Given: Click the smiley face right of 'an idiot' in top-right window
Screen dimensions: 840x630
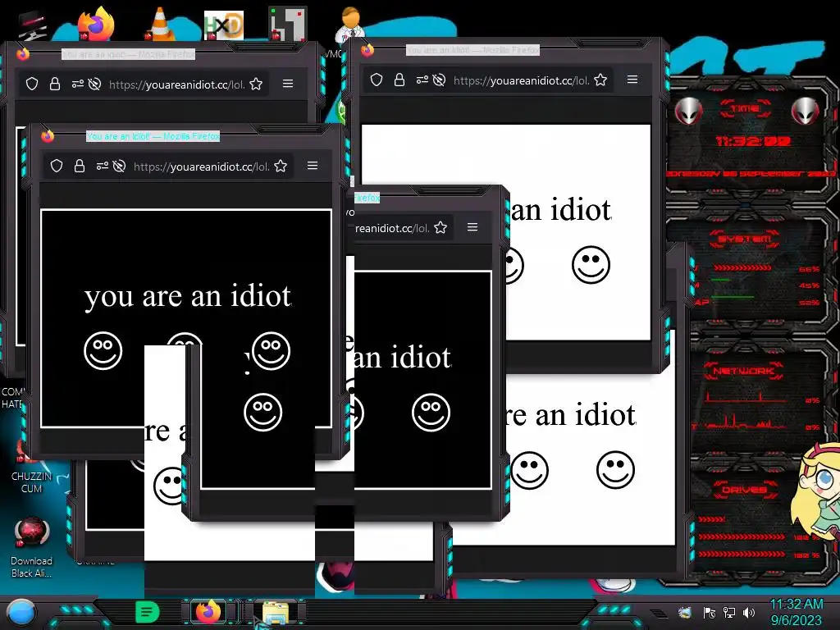Looking at the screenshot, I should point(591,265).
